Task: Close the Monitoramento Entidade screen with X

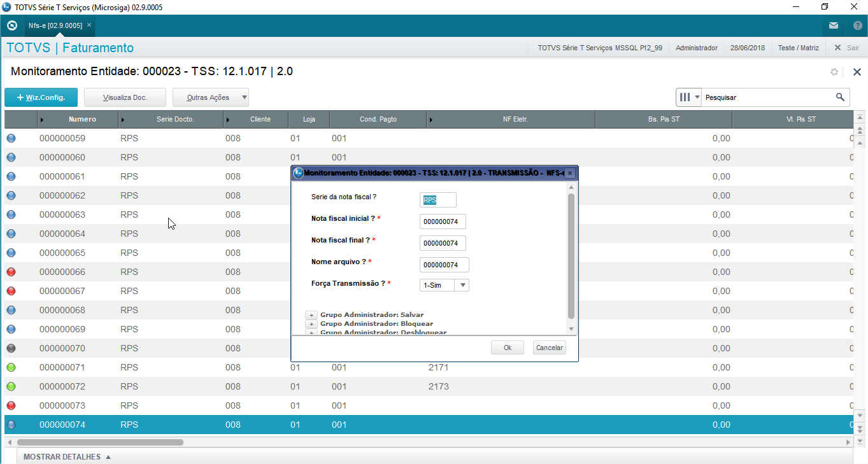Action: coord(857,72)
